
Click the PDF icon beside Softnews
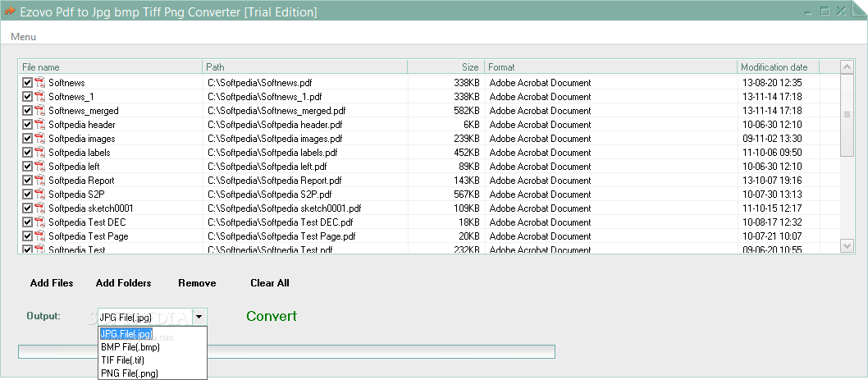tap(40, 83)
